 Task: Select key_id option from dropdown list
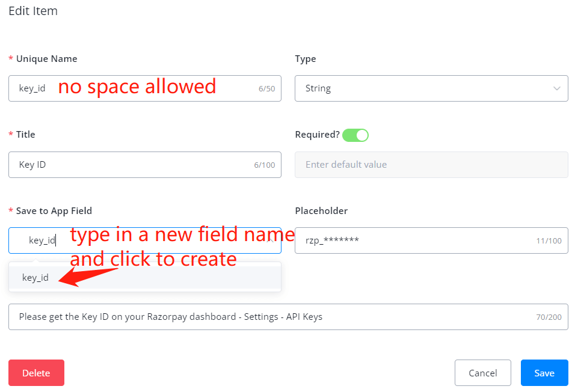point(35,278)
